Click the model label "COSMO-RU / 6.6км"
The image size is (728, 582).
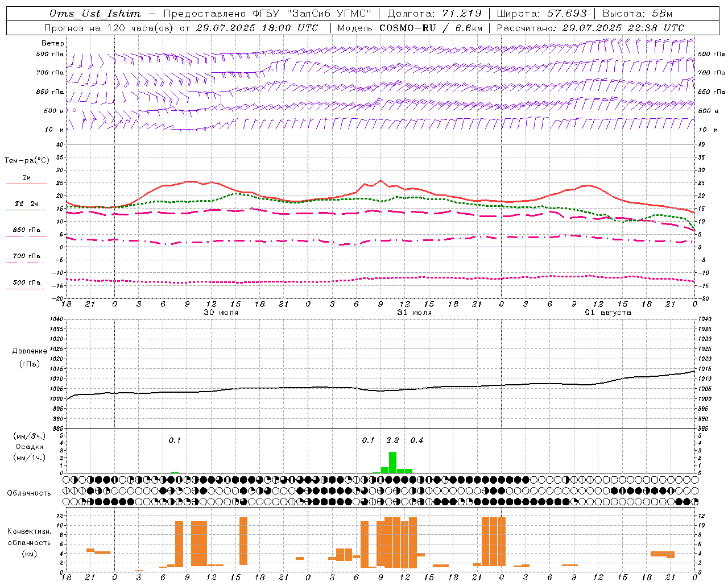click(431, 28)
